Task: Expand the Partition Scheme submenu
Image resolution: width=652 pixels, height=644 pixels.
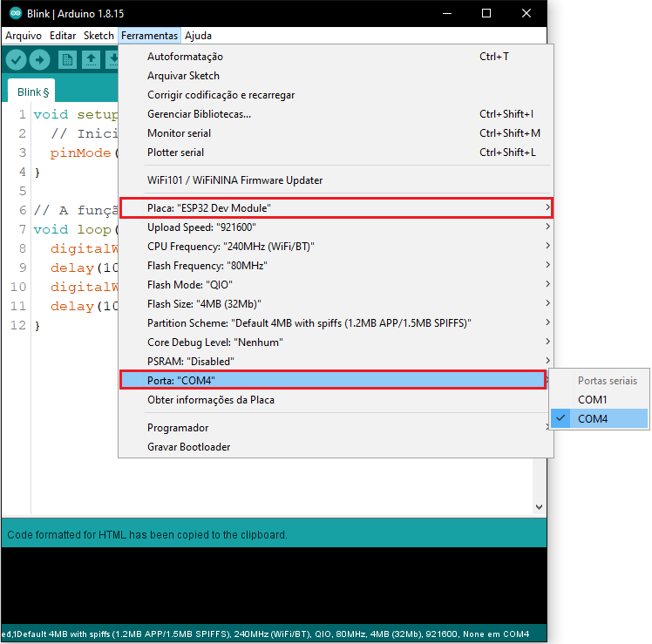Action: (336, 322)
